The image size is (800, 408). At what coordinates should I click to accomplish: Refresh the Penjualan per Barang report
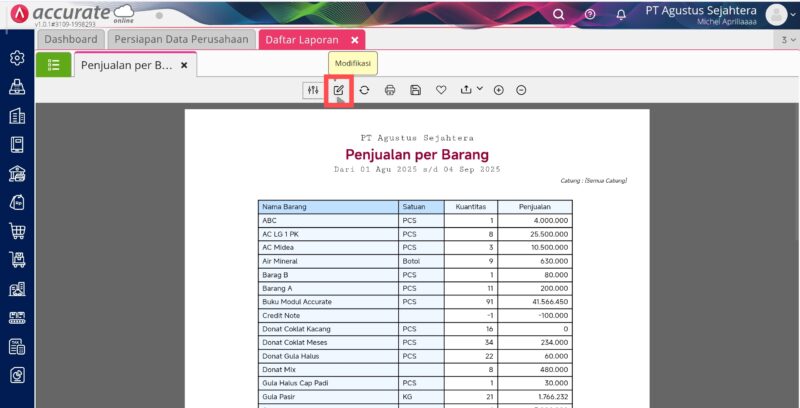(x=365, y=90)
